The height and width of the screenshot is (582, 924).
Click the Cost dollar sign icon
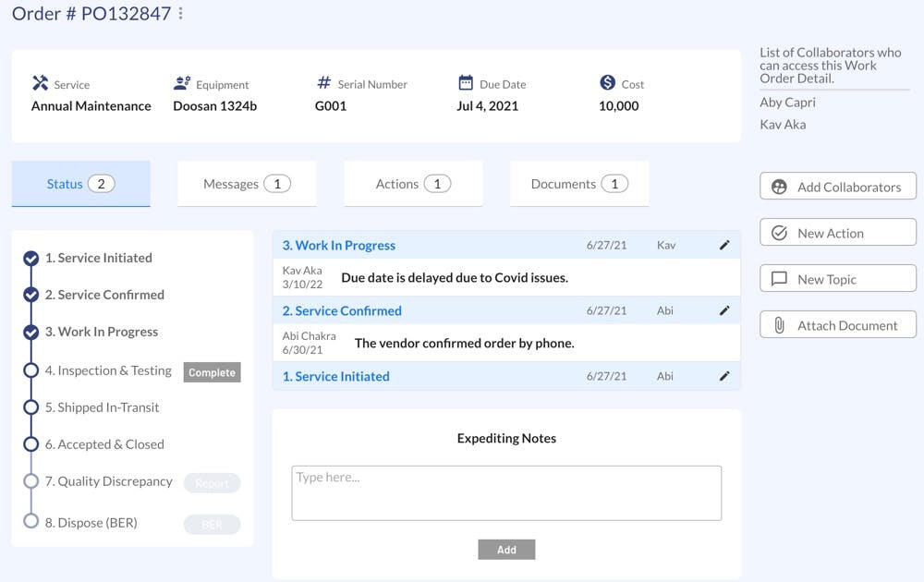pyautogui.click(x=607, y=83)
